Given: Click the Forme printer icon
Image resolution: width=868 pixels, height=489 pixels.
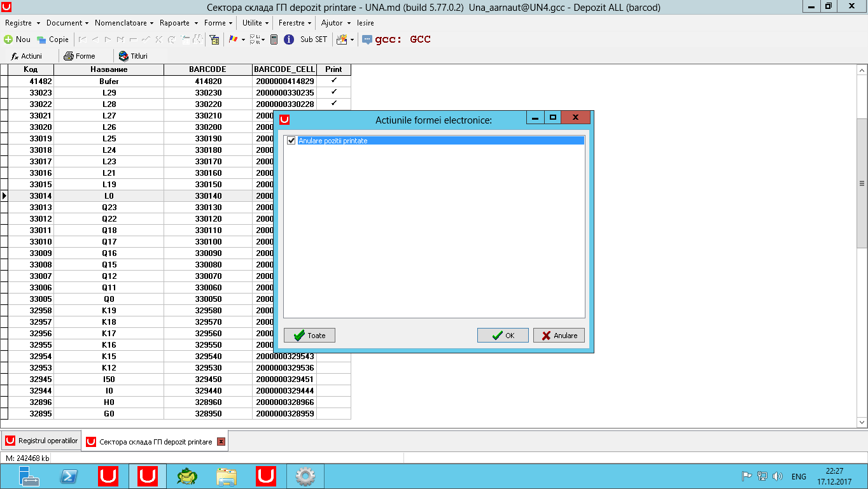Looking at the screenshot, I should [x=69, y=56].
